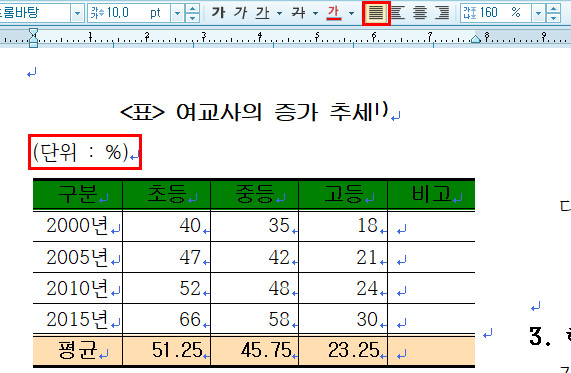Select center alignment button

[420, 13]
